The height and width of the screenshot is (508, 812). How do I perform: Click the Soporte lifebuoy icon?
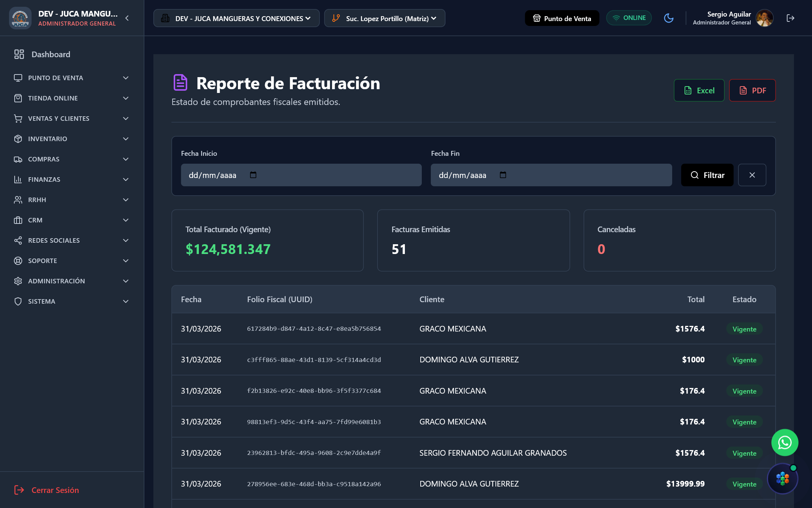(18, 261)
